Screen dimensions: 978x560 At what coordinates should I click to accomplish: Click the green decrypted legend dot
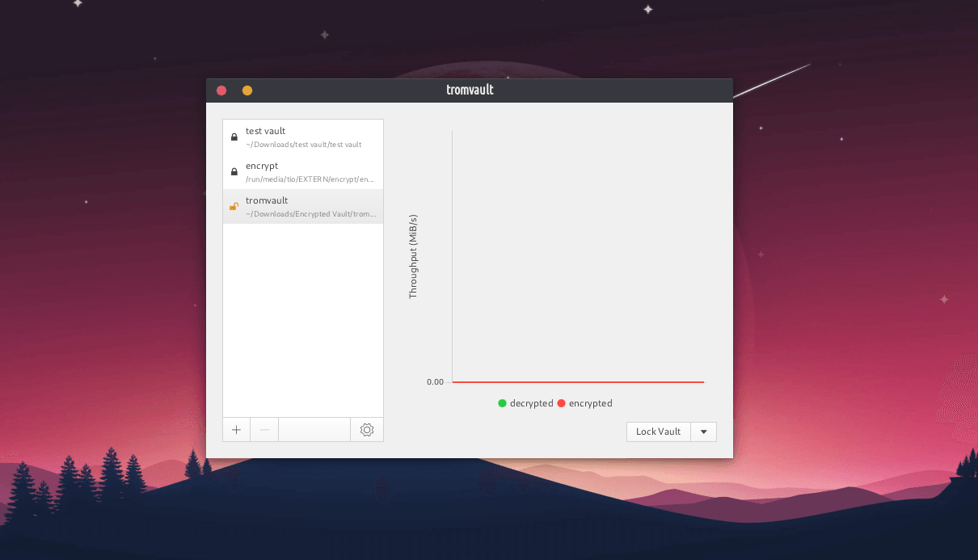click(x=502, y=403)
